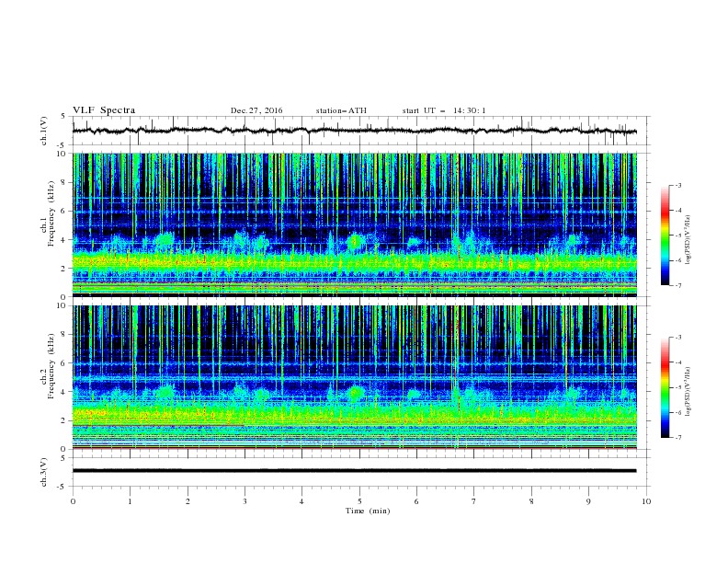Screen dimensions: 728x563
Task: Click the date text 'Dec. 27, 2016'
Action: click(256, 110)
